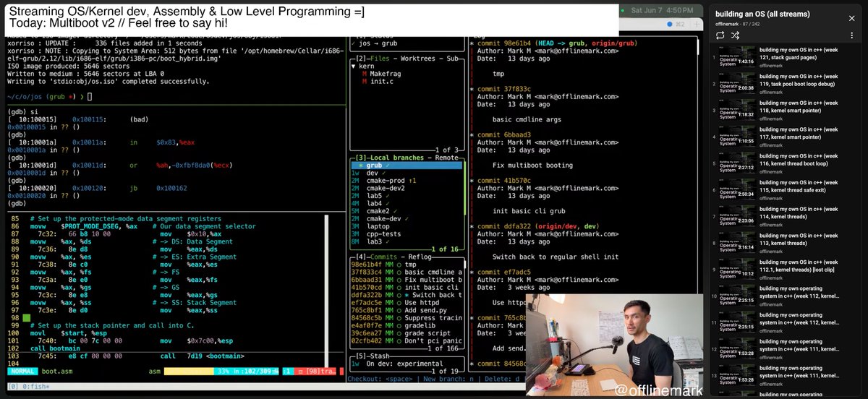Select the cpp-tests branch

pyautogui.click(x=406, y=234)
